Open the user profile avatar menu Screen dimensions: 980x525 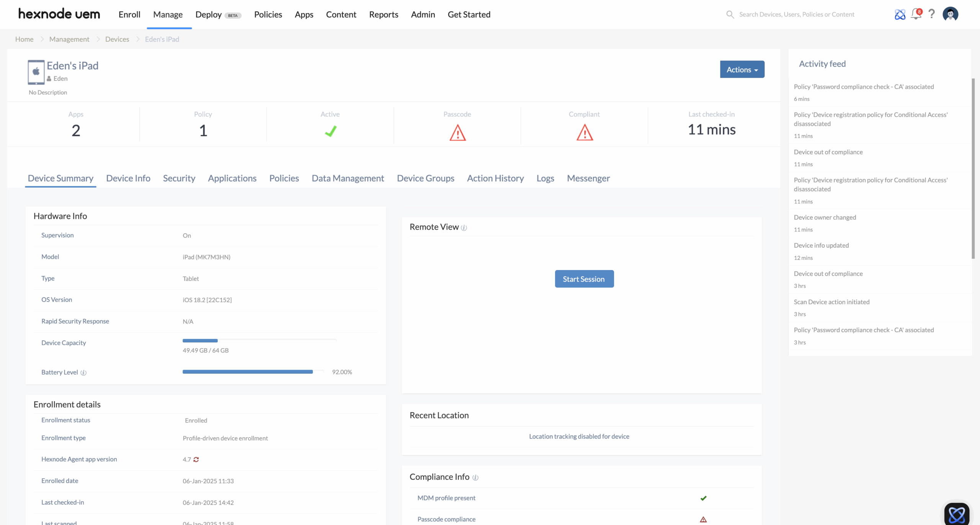[x=950, y=14]
